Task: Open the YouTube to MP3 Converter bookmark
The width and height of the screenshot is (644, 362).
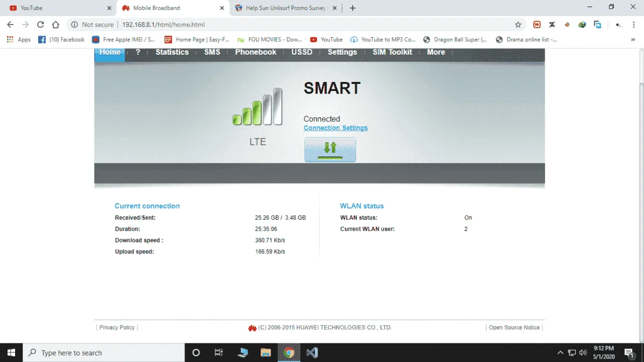Action: pos(383,40)
